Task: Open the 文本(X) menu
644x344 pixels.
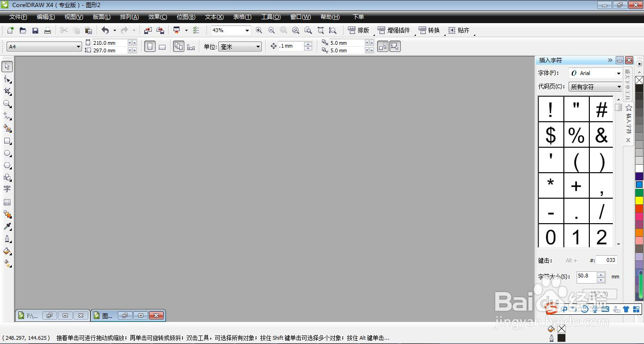Action: click(214, 17)
